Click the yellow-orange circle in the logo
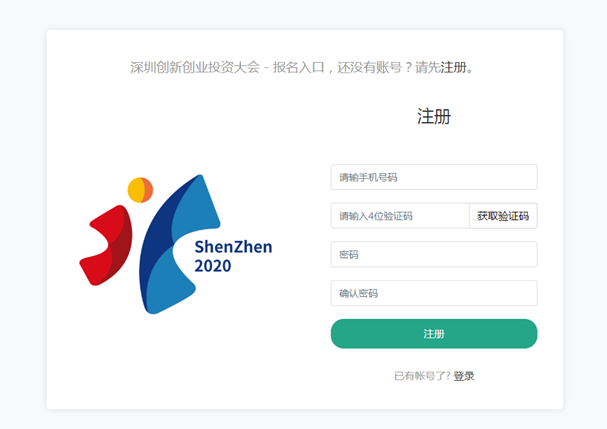The height and width of the screenshot is (429, 607). 139,189
